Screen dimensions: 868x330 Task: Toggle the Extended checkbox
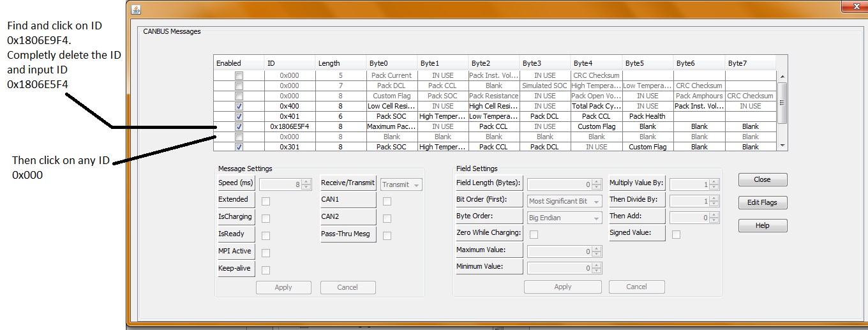tap(266, 202)
